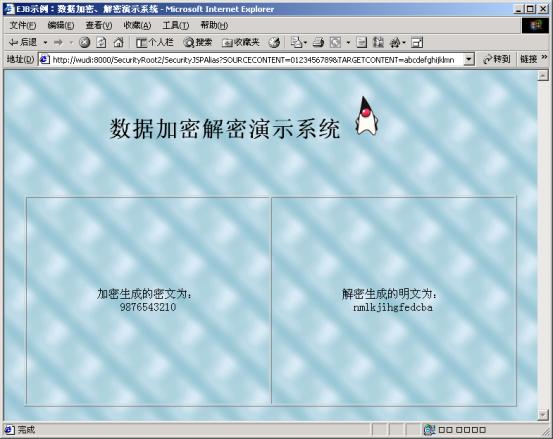Click the greyed fullscreen toolbar icon
This screenshot has height=439, width=553.
pos(335,43)
